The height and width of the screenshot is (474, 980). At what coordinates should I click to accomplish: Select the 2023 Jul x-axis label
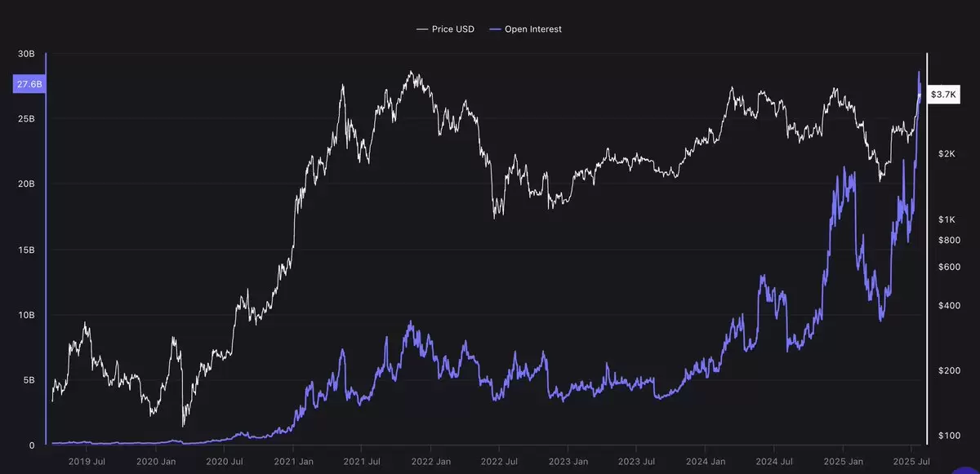click(x=636, y=461)
